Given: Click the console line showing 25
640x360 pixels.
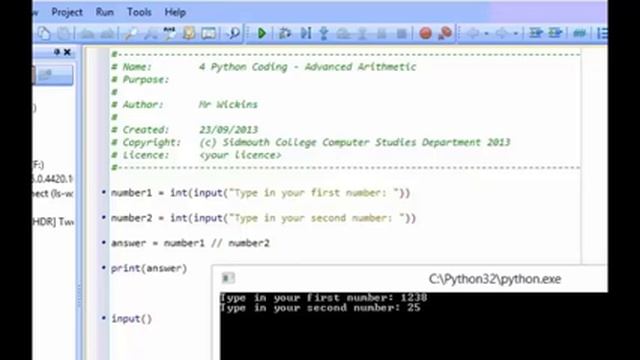Looking at the screenshot, I should [x=320, y=308].
